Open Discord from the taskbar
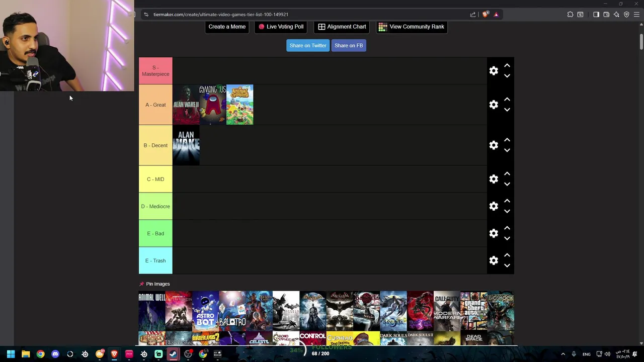Viewport: 644px width, 362px height. point(55,354)
